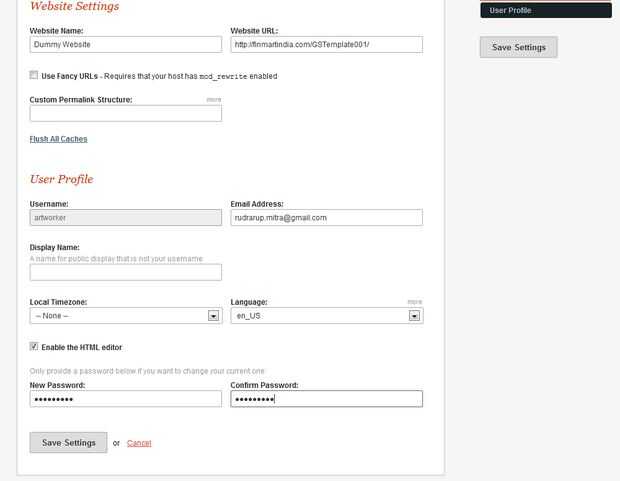Screen dimensions: 620x481
Task: Click the Email Address input field
Action: pyautogui.click(x=327, y=218)
